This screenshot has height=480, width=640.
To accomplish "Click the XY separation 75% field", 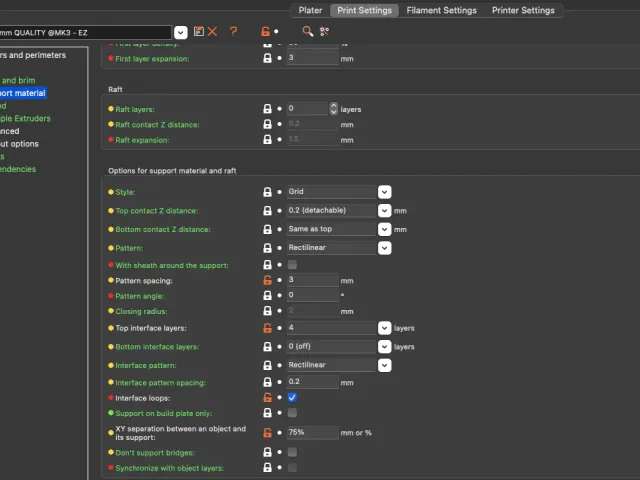I will pos(313,432).
